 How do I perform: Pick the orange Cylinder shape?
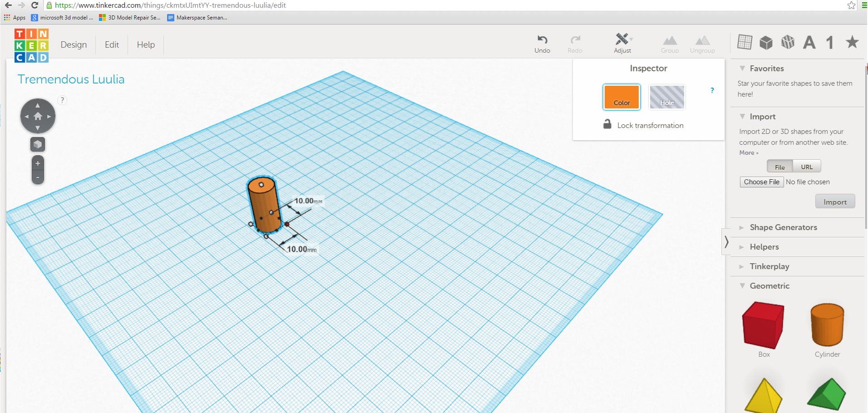[827, 325]
